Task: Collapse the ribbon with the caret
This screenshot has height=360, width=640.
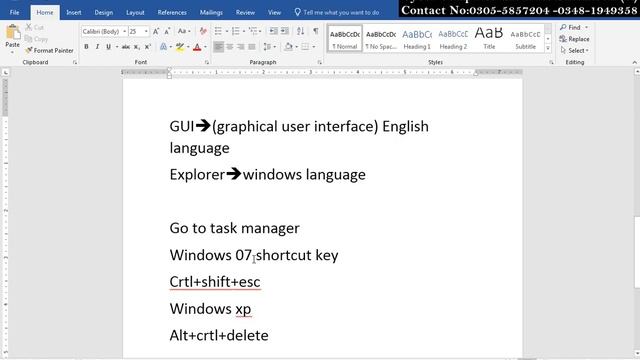Action: click(x=634, y=62)
